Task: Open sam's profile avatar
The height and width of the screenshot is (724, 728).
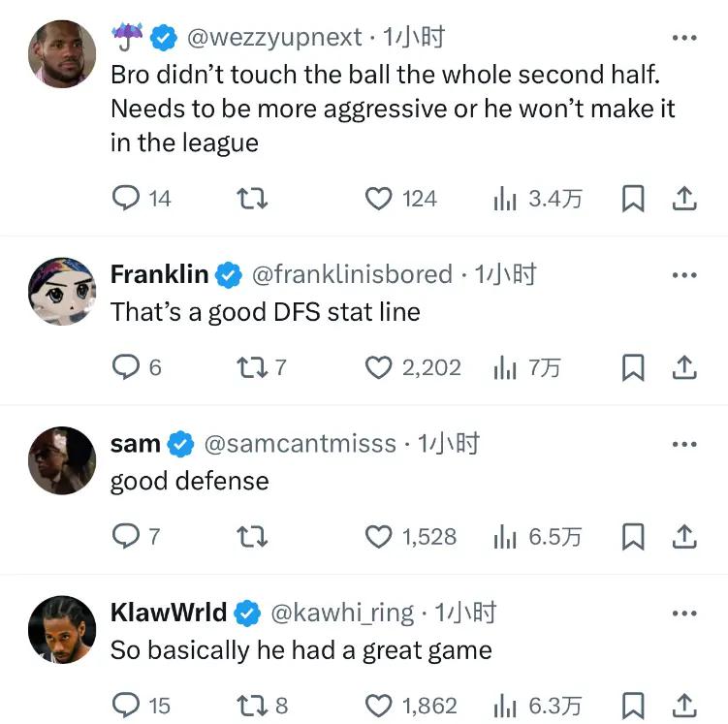Action: point(61,459)
